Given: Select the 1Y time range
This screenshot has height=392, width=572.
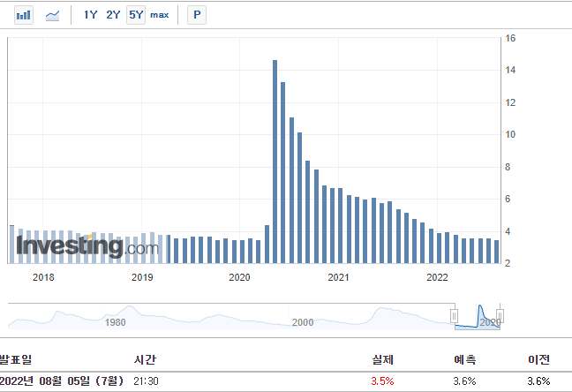Looking at the screenshot, I should point(90,15).
